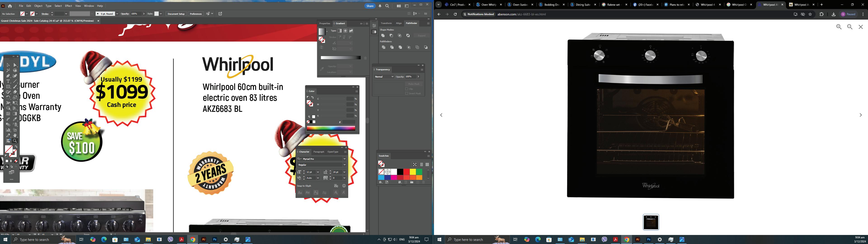Select the Zoom tool in toolbar
The height and width of the screenshot is (244, 868).
click(15, 141)
